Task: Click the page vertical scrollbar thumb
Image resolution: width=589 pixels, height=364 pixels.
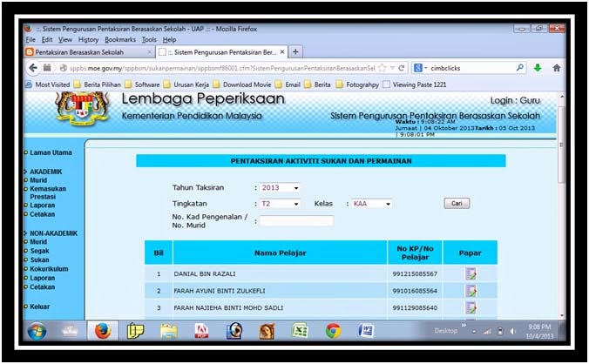Action: pos(561,145)
